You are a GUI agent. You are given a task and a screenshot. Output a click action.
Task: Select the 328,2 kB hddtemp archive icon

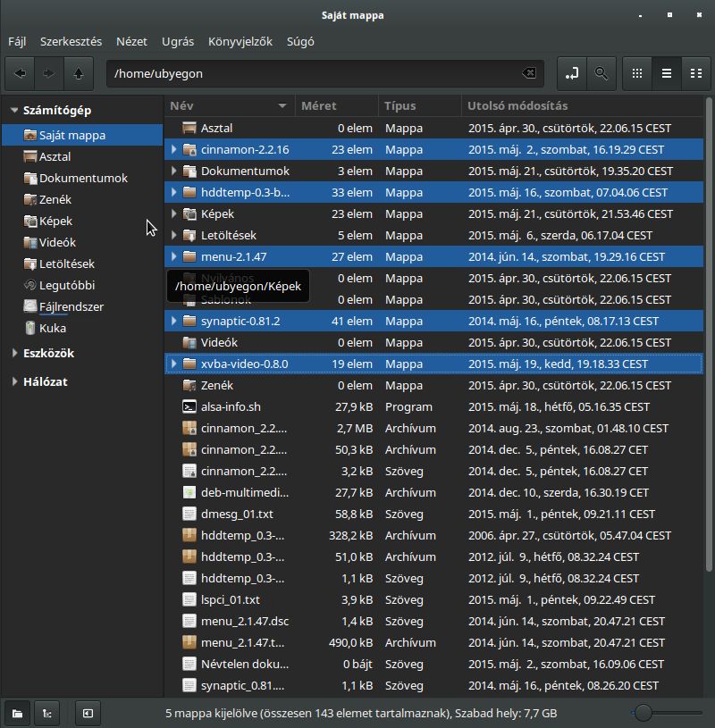(x=189, y=535)
